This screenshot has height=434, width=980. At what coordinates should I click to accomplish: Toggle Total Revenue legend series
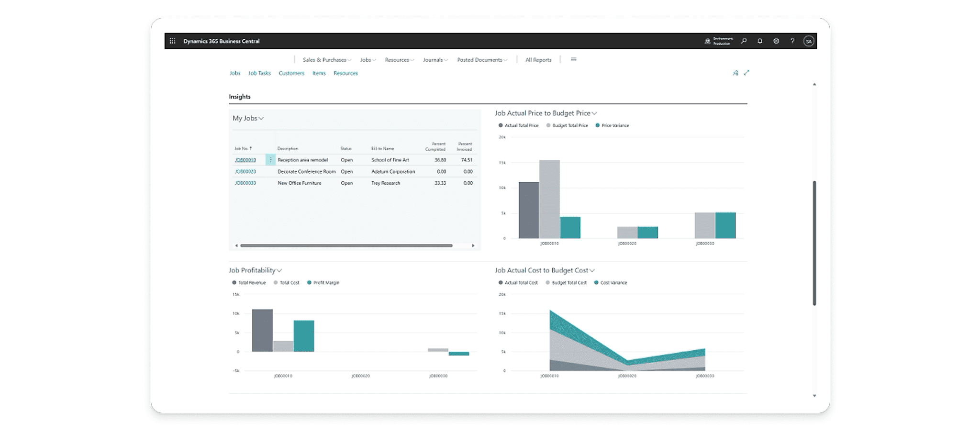pos(249,283)
